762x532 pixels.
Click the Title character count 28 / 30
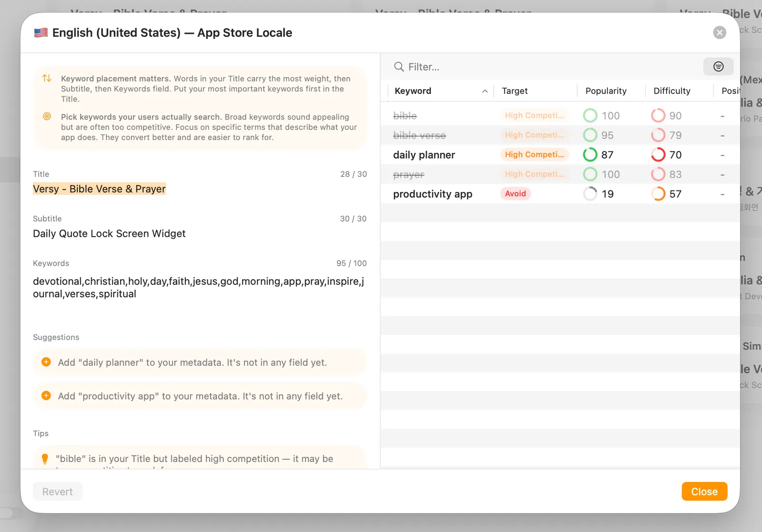(353, 174)
